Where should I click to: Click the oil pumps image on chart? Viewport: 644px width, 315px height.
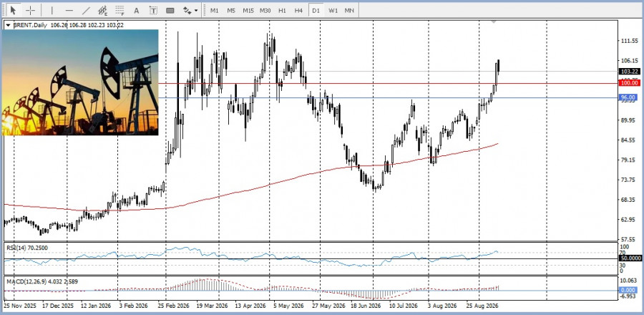(x=80, y=82)
